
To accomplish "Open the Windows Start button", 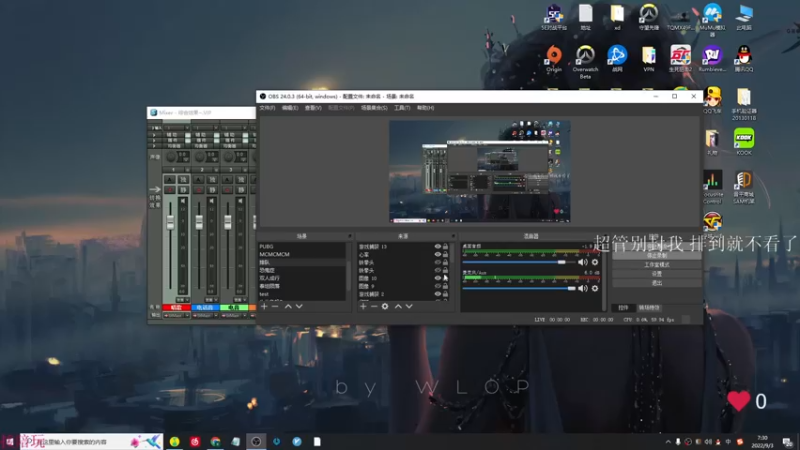I will [9, 441].
